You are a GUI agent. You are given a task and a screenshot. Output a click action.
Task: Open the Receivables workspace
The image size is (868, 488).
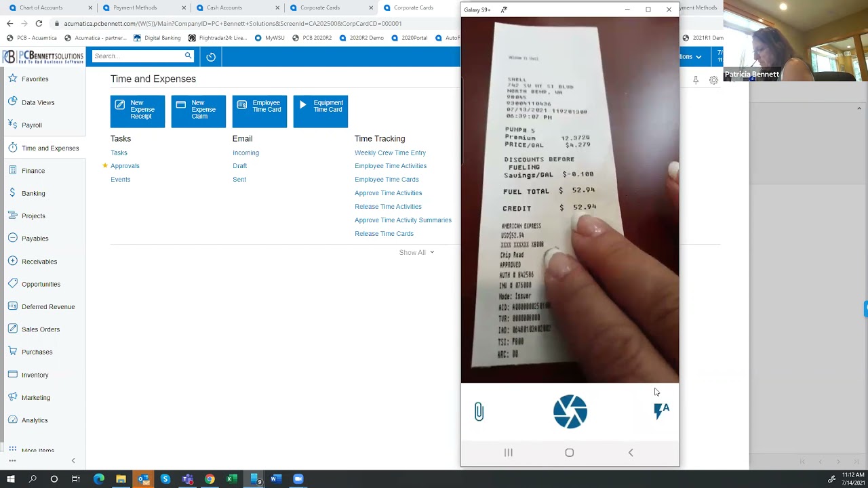coord(39,262)
